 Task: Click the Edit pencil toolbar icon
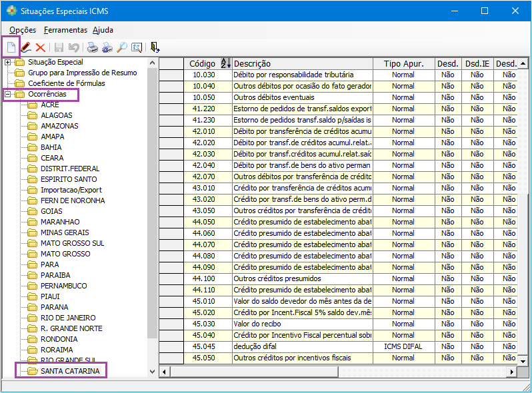point(26,47)
